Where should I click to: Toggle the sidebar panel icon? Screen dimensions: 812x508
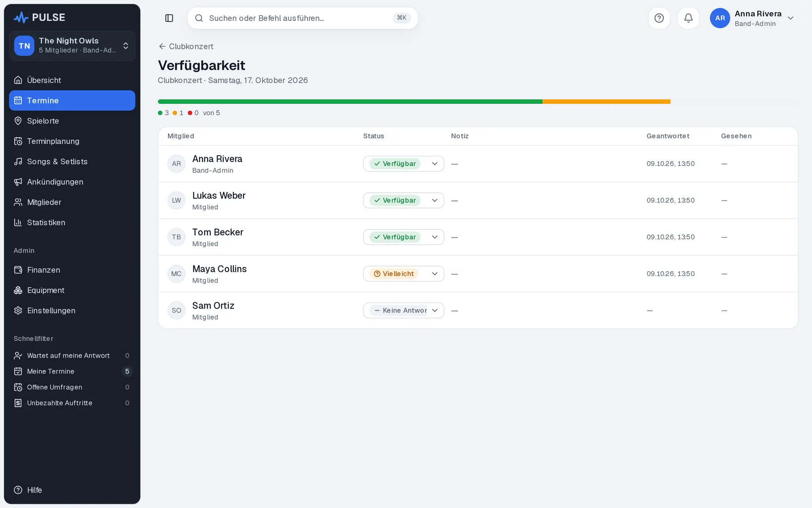coord(169,18)
